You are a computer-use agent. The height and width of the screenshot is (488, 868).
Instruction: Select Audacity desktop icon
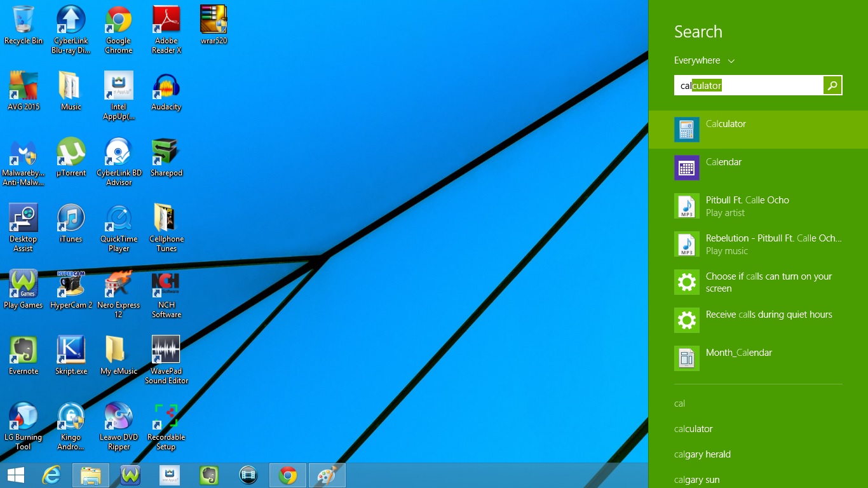(x=166, y=91)
